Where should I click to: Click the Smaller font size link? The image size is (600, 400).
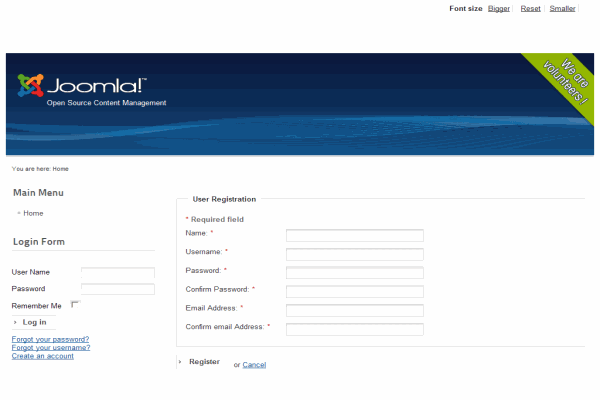pos(562,8)
